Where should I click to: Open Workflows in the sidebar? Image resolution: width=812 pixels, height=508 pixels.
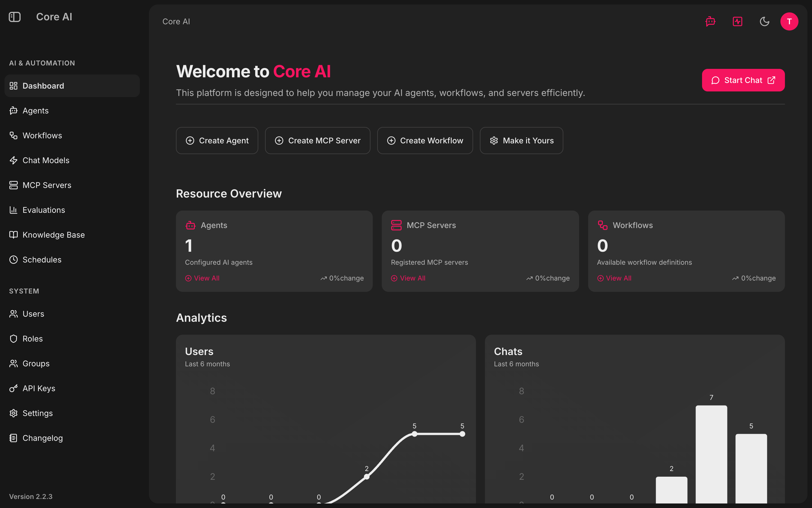[x=72, y=135]
